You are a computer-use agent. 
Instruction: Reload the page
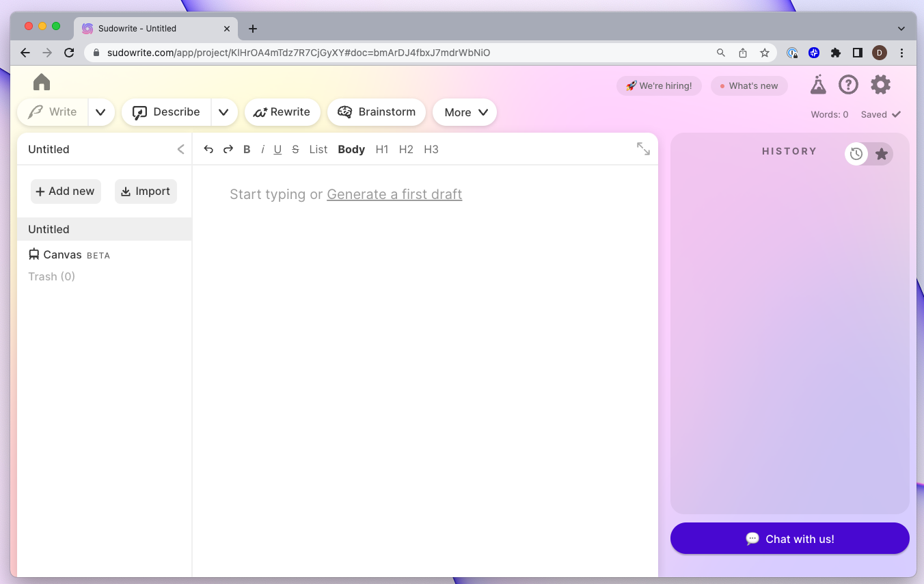pyautogui.click(x=69, y=53)
